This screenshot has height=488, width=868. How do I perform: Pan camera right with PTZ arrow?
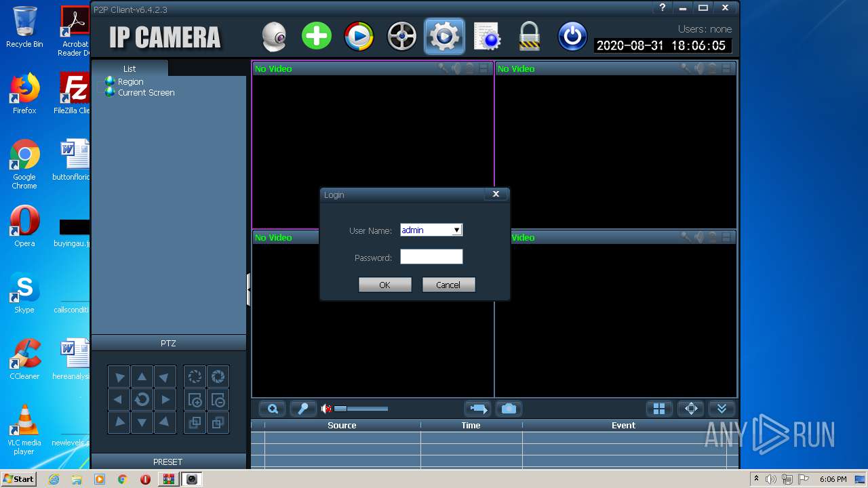tap(165, 400)
